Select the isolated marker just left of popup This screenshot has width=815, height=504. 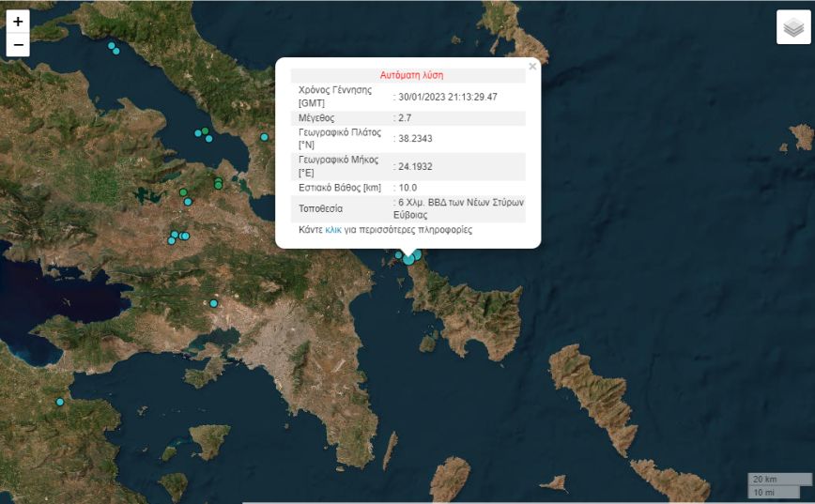264,137
